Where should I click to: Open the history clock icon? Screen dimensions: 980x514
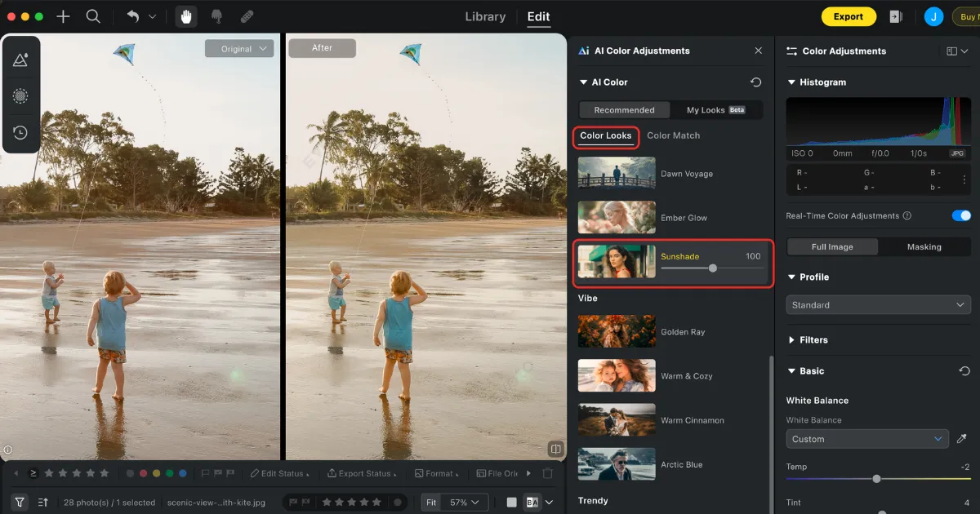coord(20,132)
